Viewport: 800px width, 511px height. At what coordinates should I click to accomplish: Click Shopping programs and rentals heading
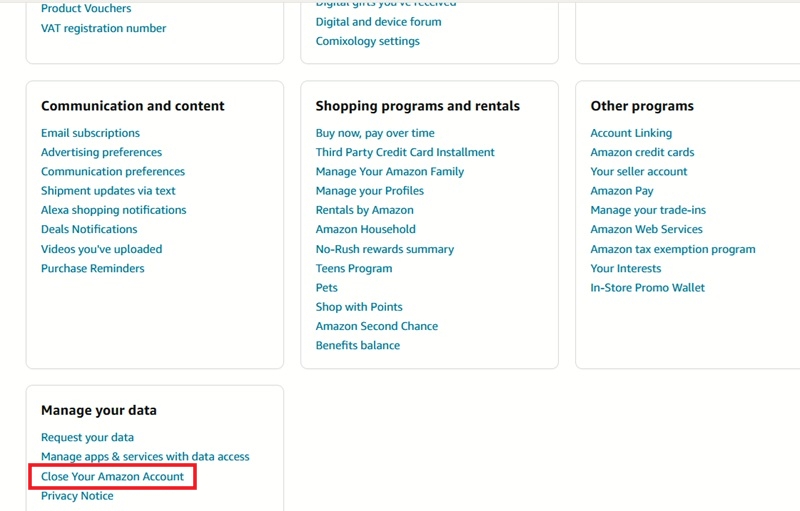pyautogui.click(x=418, y=106)
